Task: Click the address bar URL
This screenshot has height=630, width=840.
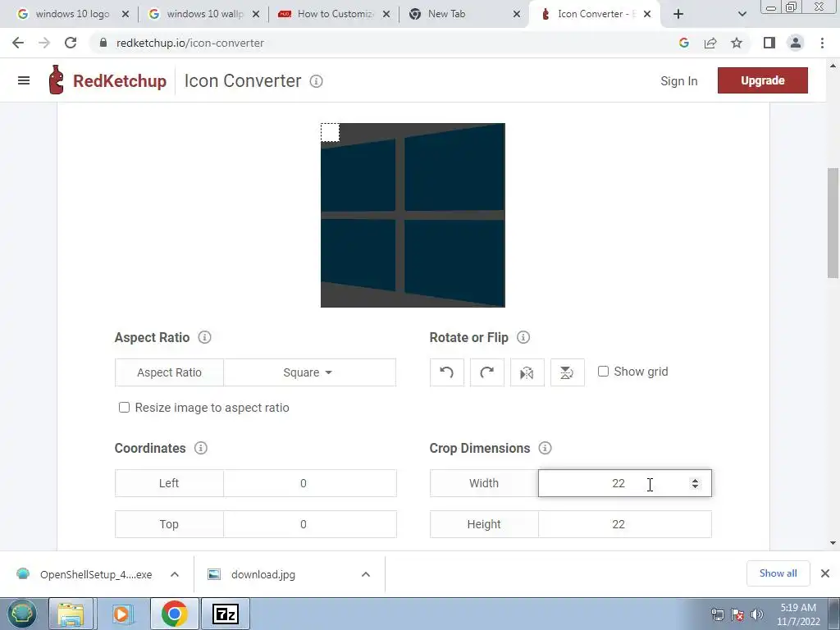Action: point(190,43)
